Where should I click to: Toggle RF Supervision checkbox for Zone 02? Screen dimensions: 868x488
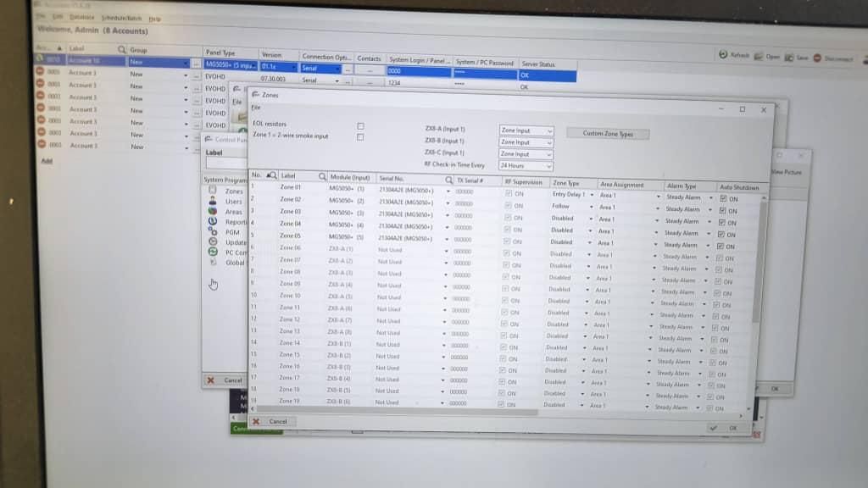tap(509, 205)
